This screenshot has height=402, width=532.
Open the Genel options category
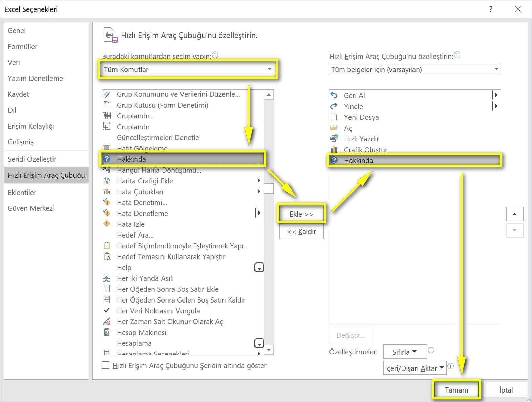46,31
